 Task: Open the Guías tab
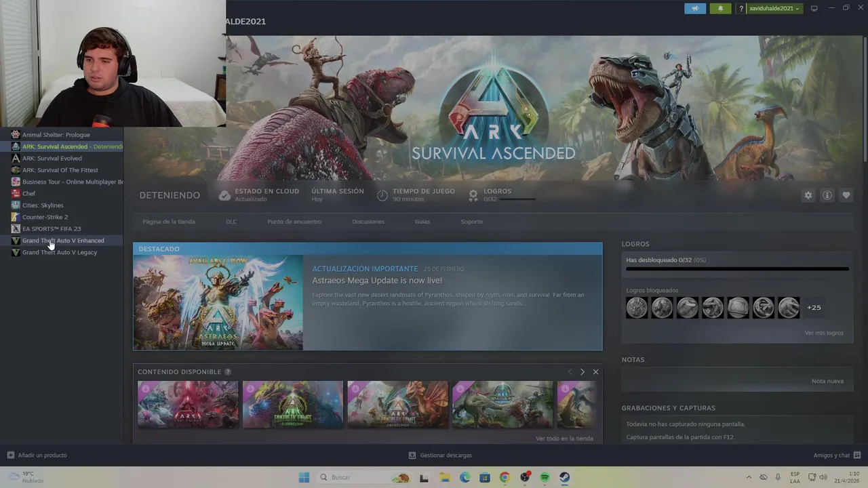click(422, 222)
